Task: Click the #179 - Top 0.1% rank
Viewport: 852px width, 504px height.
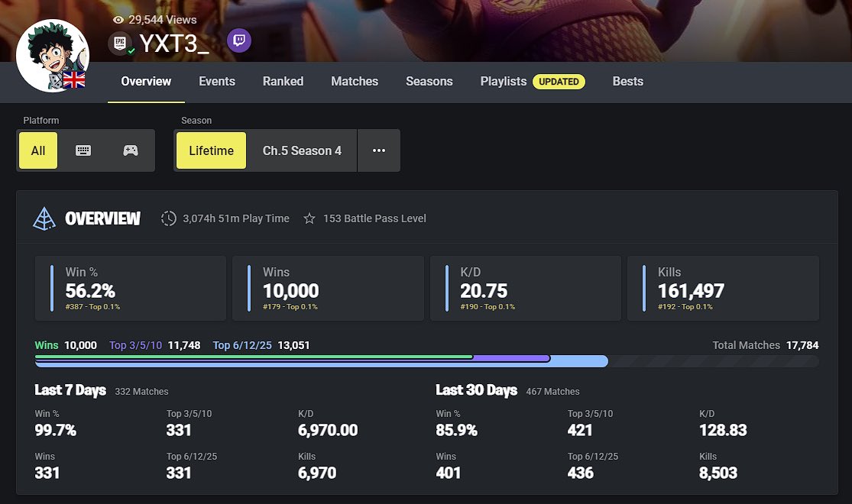Action: (x=290, y=307)
